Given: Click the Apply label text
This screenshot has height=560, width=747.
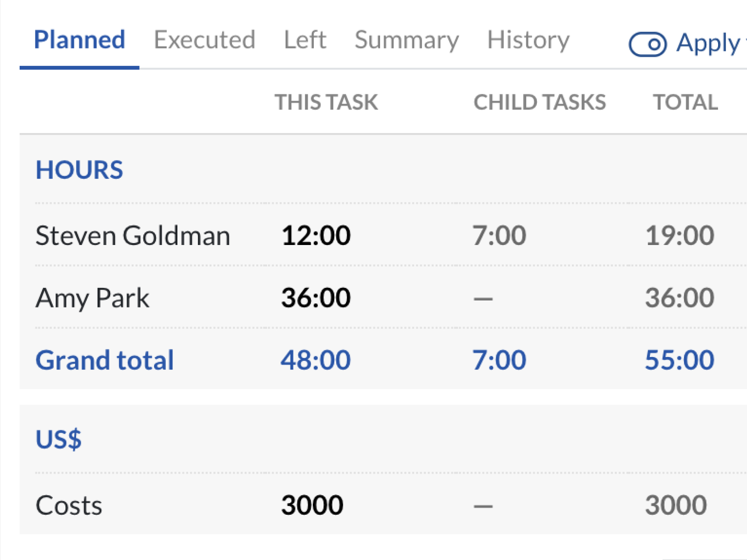Looking at the screenshot, I should coord(708,43).
